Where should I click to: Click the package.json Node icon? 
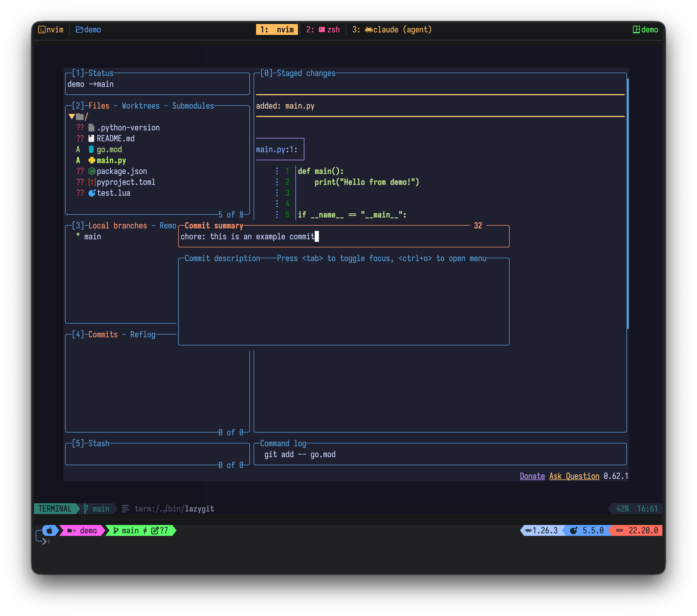92,171
